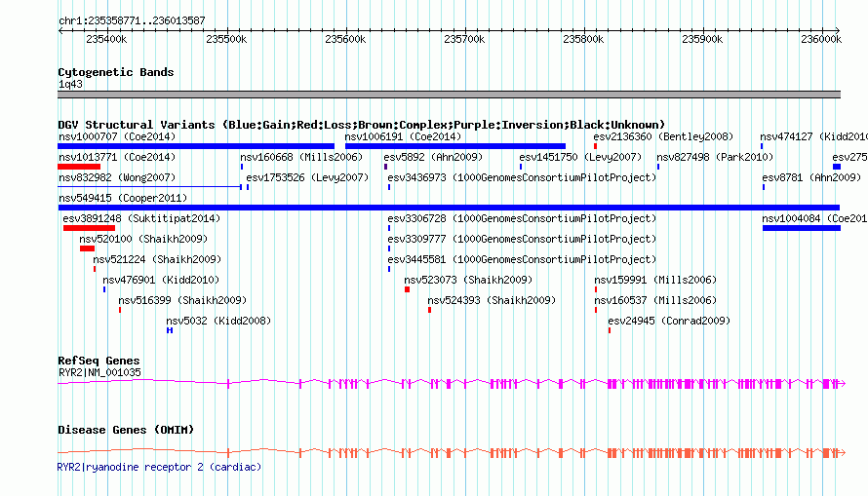The height and width of the screenshot is (496, 868).
Task: Click the nsv1004084 variant label
Action: pos(814,218)
